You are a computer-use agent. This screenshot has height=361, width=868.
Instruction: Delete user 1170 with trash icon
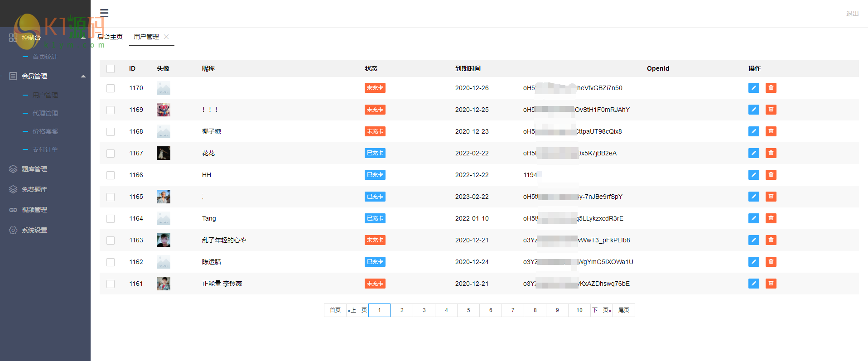pyautogui.click(x=771, y=88)
